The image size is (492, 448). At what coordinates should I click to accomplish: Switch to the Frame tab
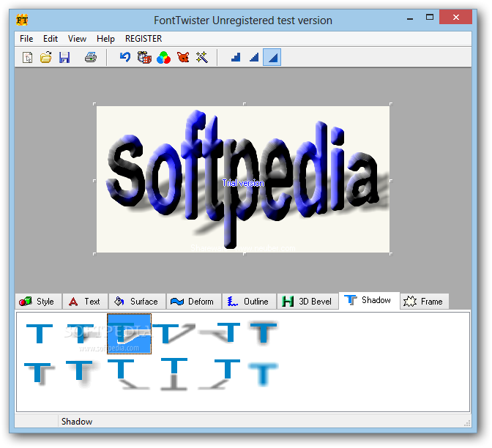pos(424,302)
